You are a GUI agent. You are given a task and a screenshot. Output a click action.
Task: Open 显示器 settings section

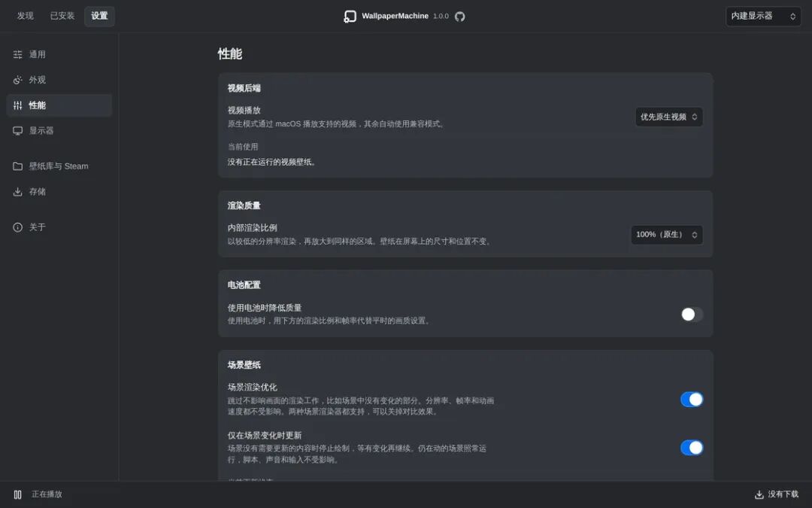(59, 131)
